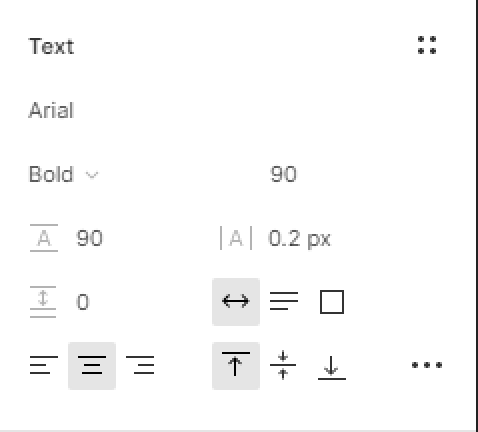Open the Arial font family picker
Screen dimensions: 478x432
point(51,110)
